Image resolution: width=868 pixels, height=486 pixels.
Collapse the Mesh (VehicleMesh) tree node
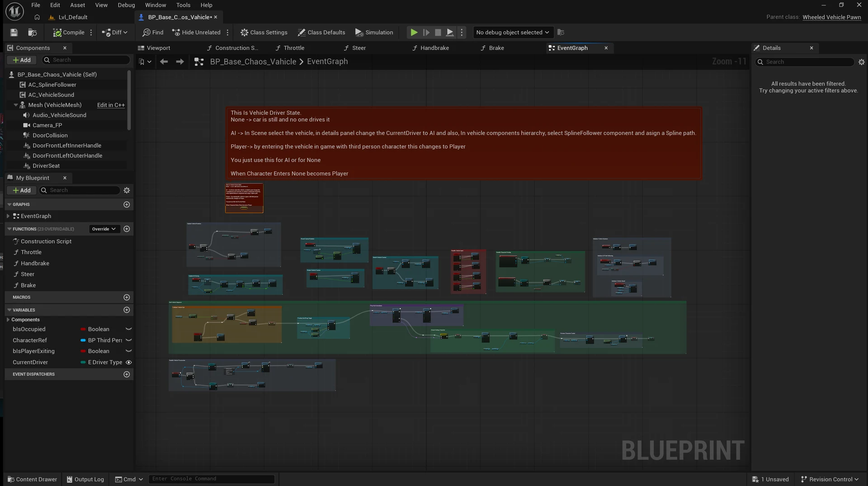coord(16,105)
